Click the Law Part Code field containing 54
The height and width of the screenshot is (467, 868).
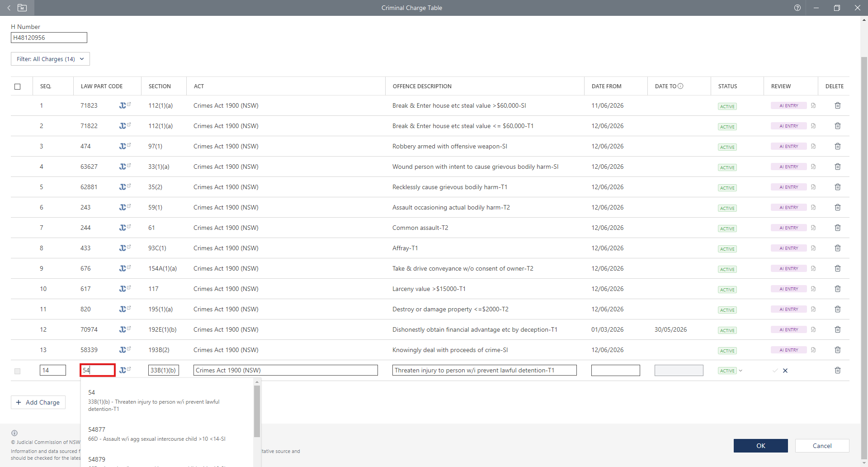(98, 370)
